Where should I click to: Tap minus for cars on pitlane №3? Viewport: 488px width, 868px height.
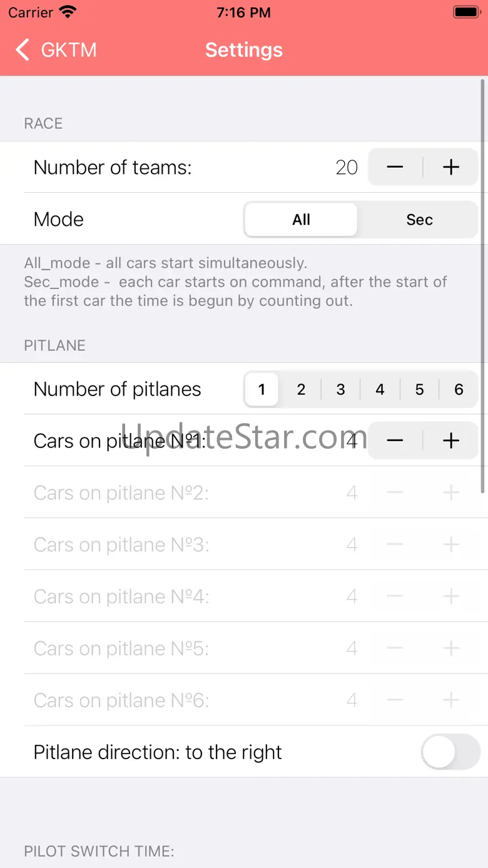click(x=395, y=544)
